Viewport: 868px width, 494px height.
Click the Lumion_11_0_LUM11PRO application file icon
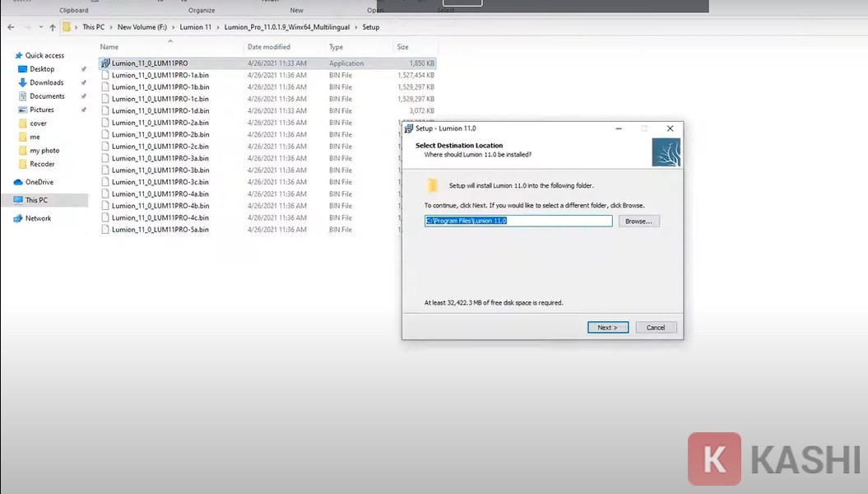105,63
